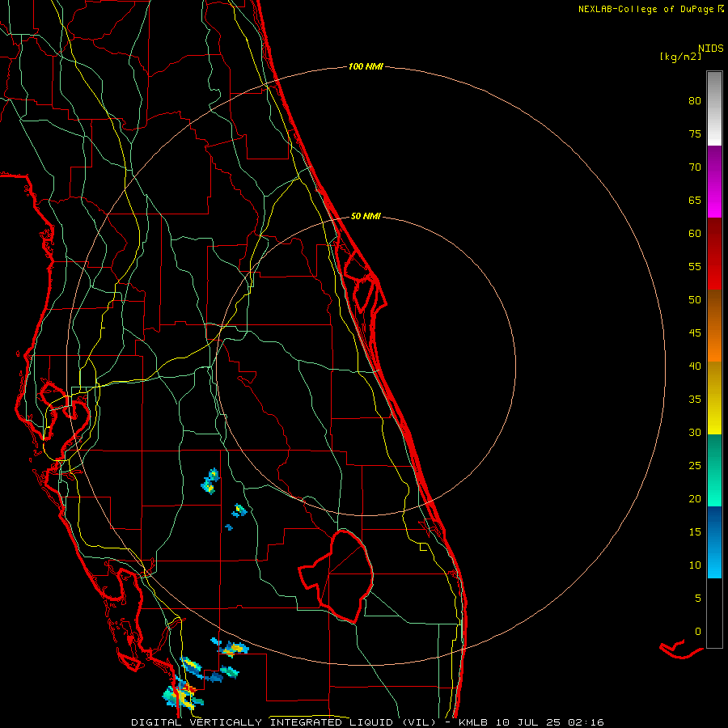
Task: Click the 15 value on the color scale
Action: [x=695, y=532]
